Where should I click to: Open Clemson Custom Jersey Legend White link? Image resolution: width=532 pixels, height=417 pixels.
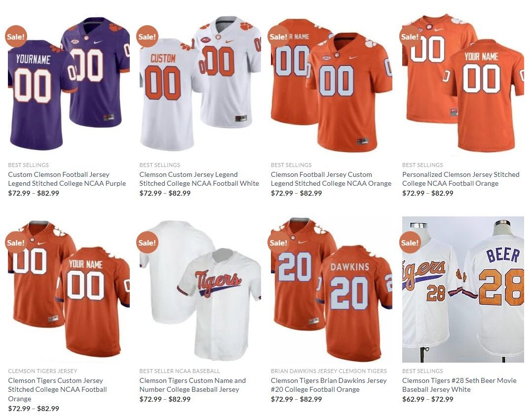[199, 179]
